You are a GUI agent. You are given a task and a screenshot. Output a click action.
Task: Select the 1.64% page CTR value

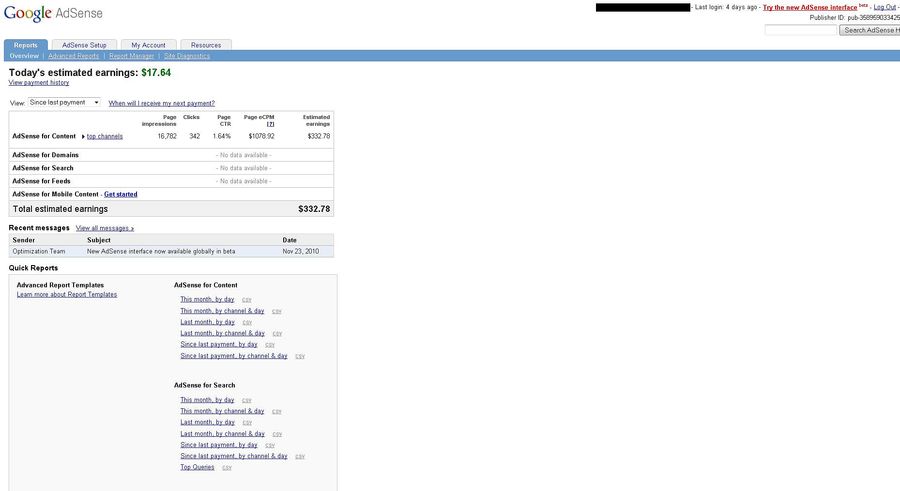222,137
